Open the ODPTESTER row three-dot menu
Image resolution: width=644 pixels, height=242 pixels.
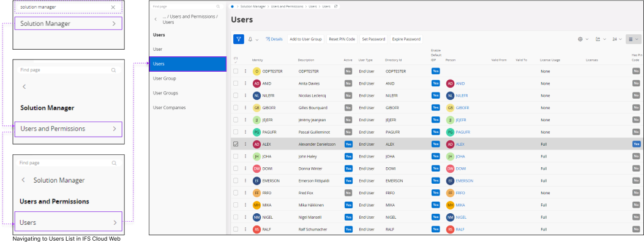click(245, 71)
